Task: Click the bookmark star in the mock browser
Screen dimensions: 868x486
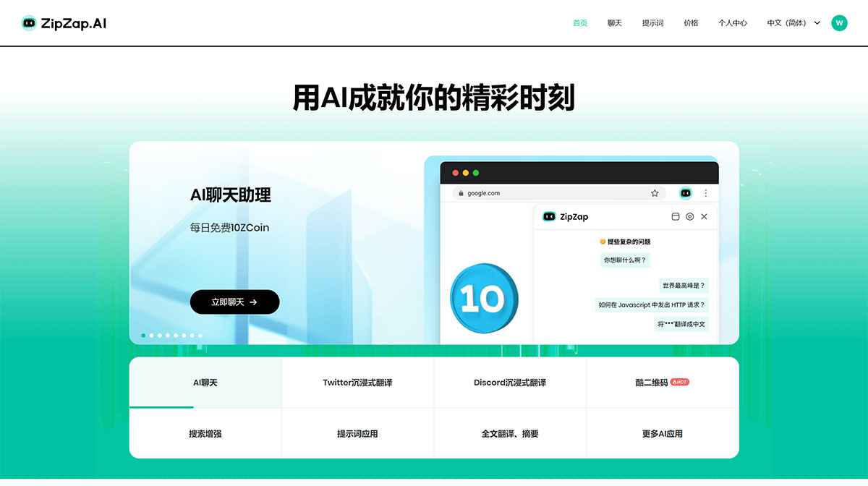Action: point(655,193)
